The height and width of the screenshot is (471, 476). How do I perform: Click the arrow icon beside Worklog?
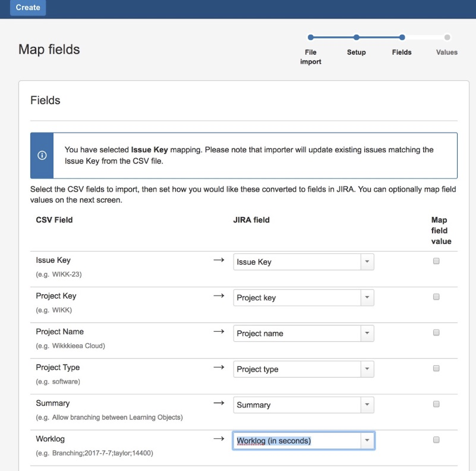[x=219, y=439]
